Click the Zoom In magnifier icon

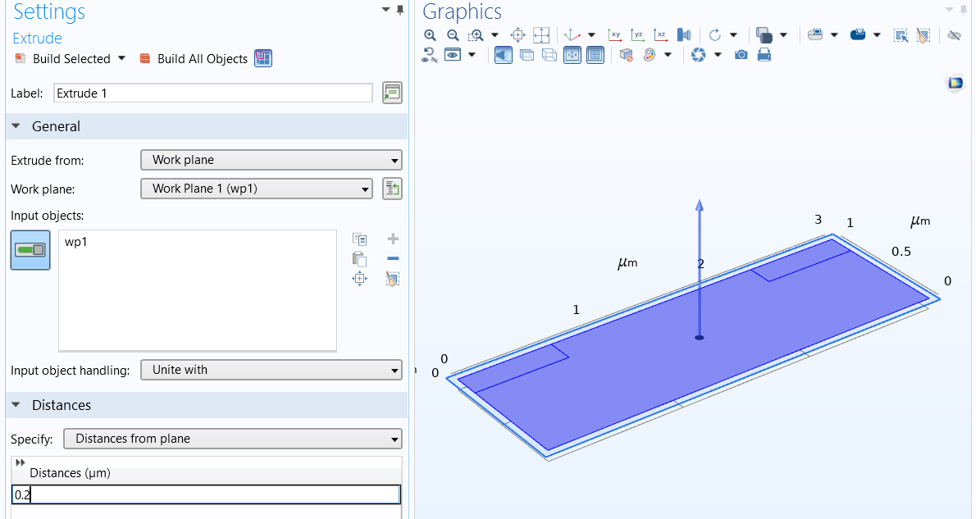click(430, 35)
